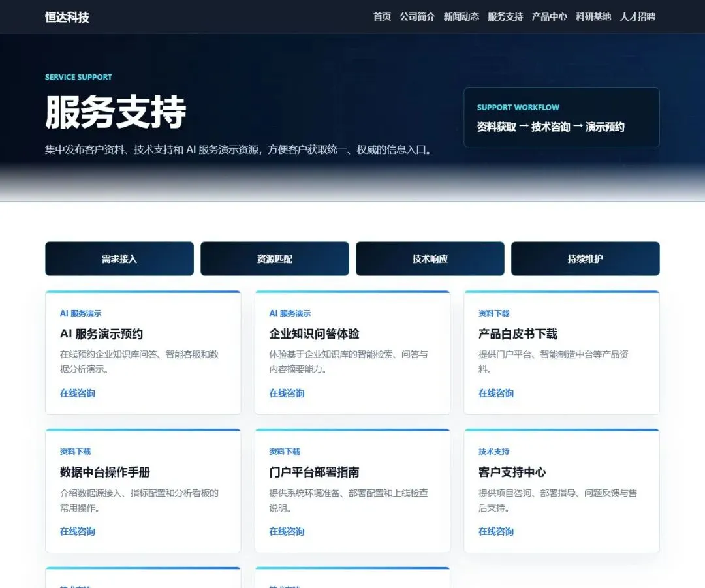This screenshot has height=588, width=705.
Task: Click 在线咨询 under 数据中台操作手册
Action: 77,531
